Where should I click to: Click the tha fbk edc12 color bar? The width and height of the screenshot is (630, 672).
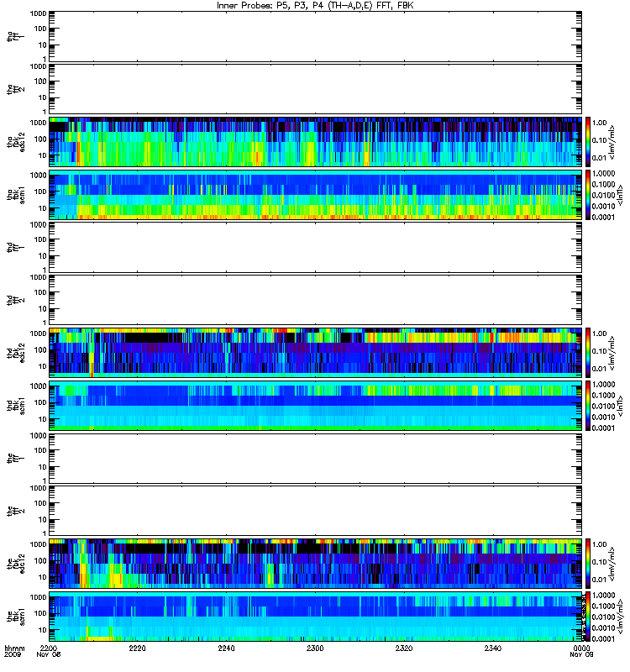[588, 141]
